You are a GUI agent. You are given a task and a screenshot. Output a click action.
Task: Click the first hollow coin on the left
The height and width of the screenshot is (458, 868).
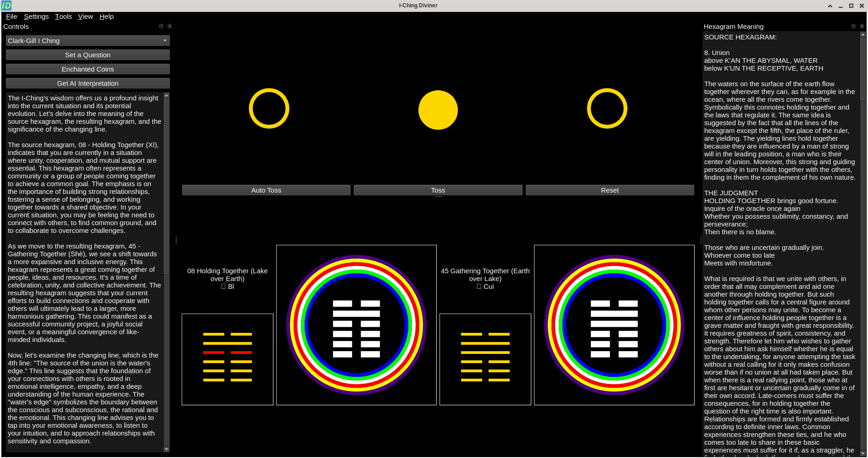(269, 109)
